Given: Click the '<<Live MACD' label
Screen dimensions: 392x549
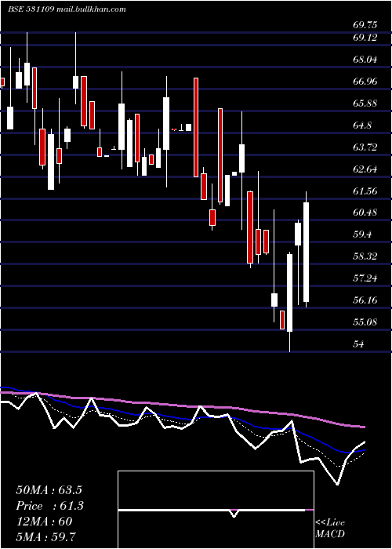Looking at the screenshot, I should [x=330, y=529].
